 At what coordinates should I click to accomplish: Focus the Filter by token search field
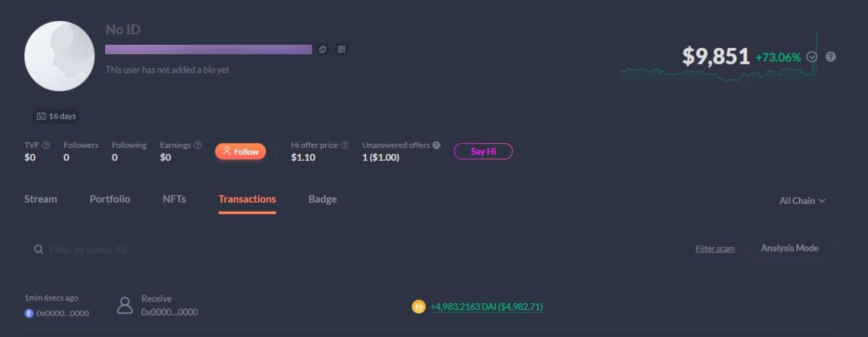coord(108,250)
